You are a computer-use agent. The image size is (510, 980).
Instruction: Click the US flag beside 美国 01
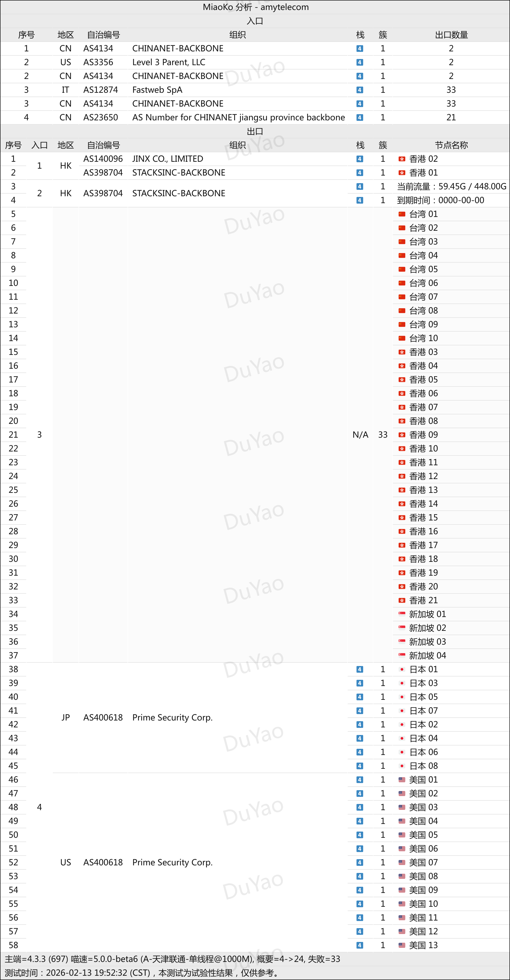tap(401, 779)
